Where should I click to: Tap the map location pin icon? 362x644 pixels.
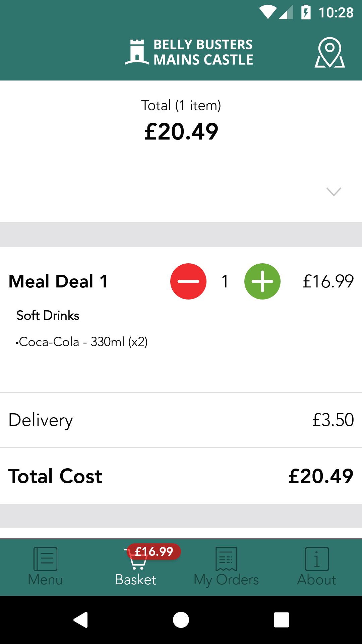pos(330,52)
